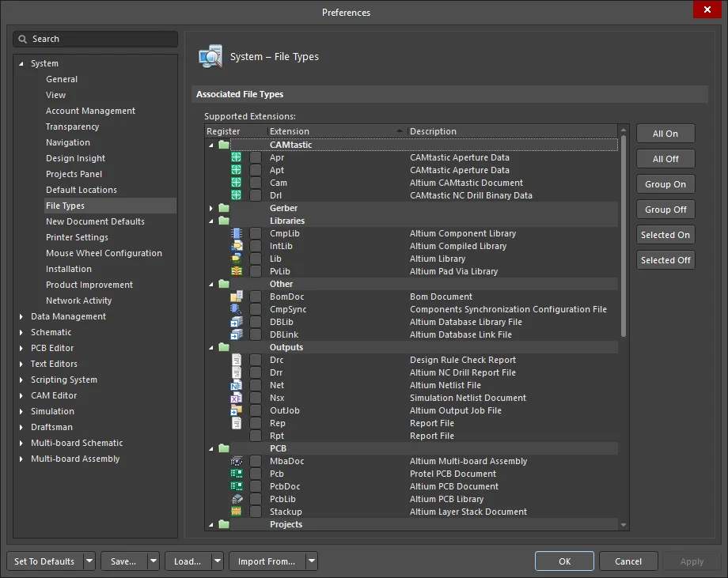Click the Lib Altium Library icon
The image size is (728, 578).
237,259
